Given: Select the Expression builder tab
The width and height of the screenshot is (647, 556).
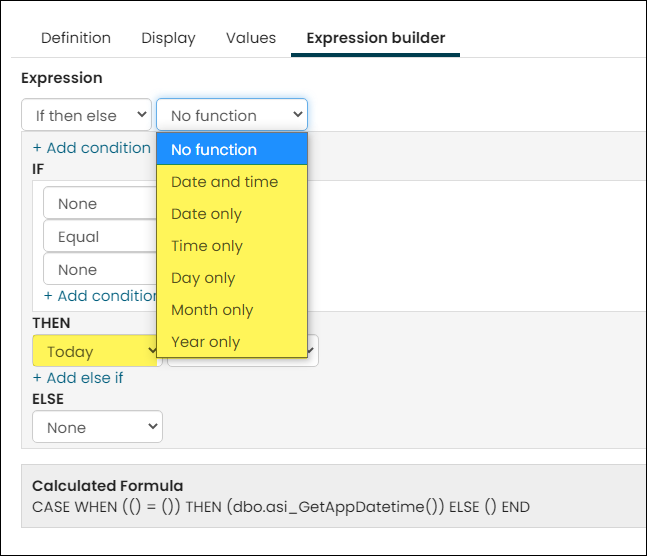Looking at the screenshot, I should click(x=375, y=38).
